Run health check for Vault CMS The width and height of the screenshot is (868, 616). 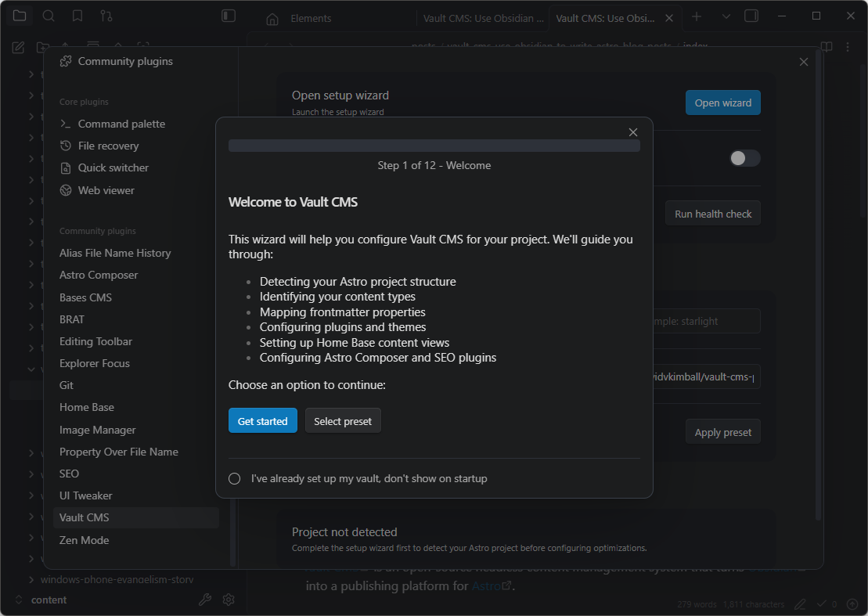(x=712, y=212)
